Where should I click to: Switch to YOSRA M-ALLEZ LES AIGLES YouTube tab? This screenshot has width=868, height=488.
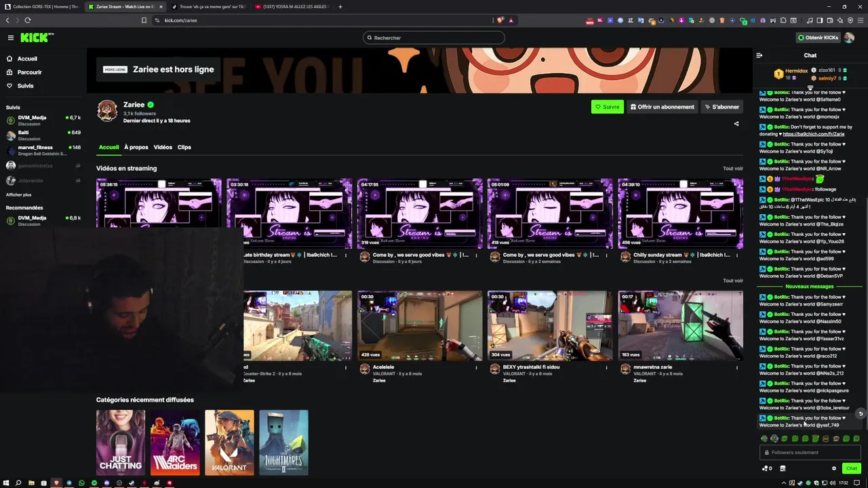click(292, 7)
